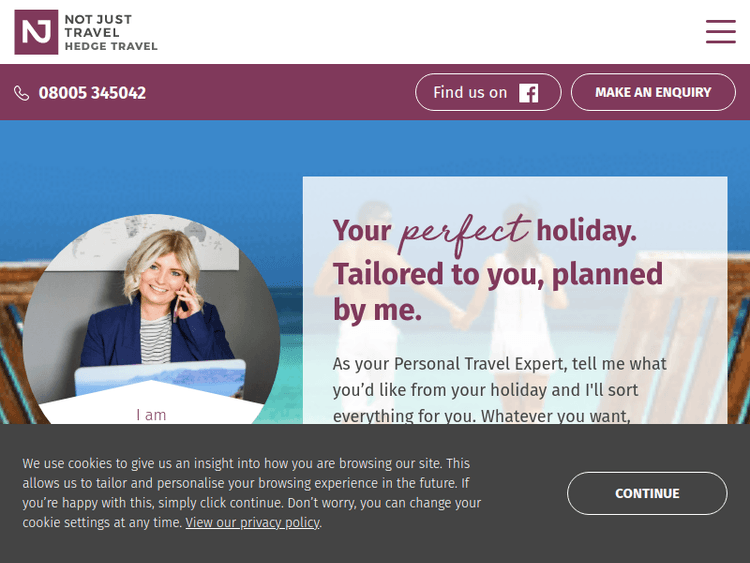Open the hamburger navigation menu
750x563 pixels.
click(720, 31)
